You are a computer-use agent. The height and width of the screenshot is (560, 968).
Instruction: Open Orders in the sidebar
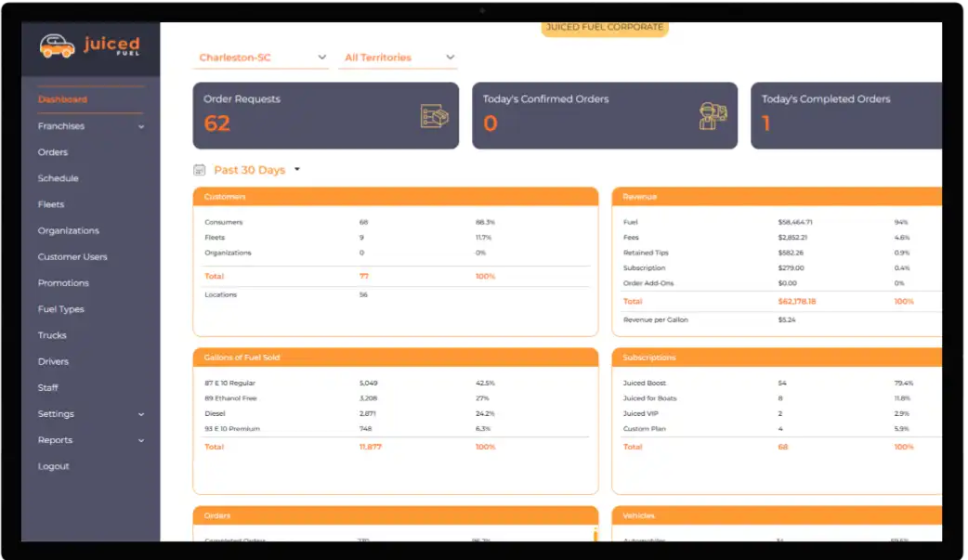52,152
